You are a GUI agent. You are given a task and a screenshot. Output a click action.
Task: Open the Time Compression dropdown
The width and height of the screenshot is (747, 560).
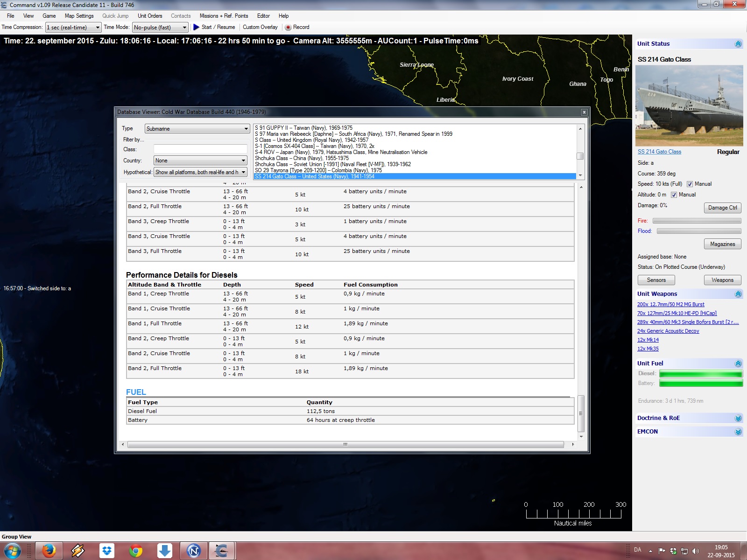pyautogui.click(x=73, y=28)
